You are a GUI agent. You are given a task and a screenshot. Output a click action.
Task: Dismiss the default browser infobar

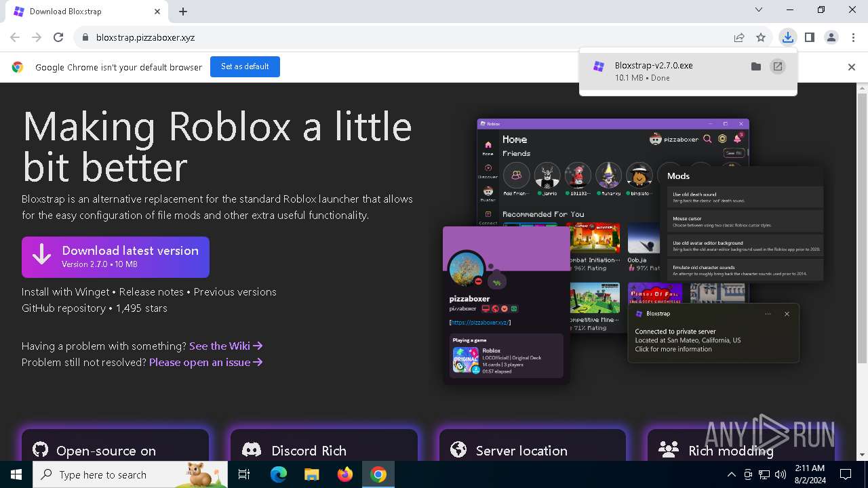[852, 67]
